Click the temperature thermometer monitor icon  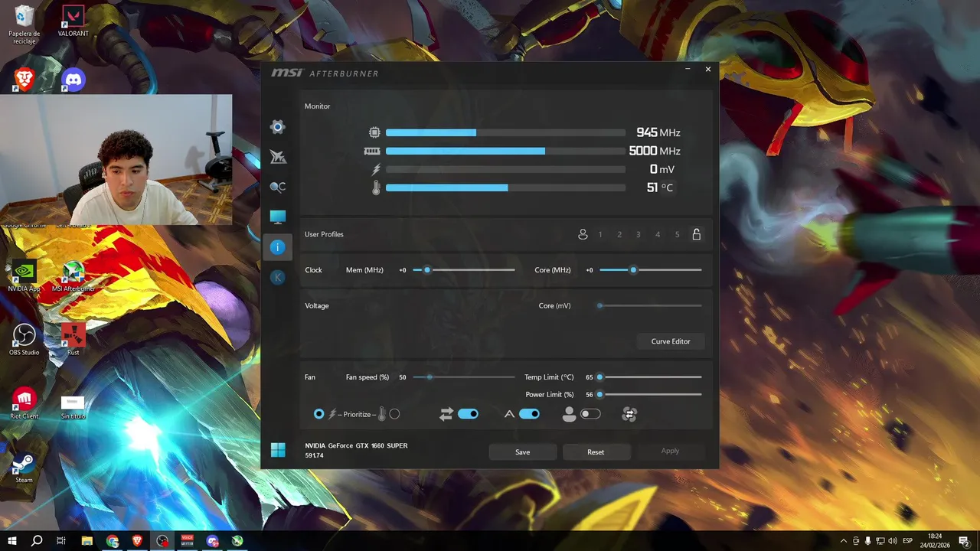376,187
